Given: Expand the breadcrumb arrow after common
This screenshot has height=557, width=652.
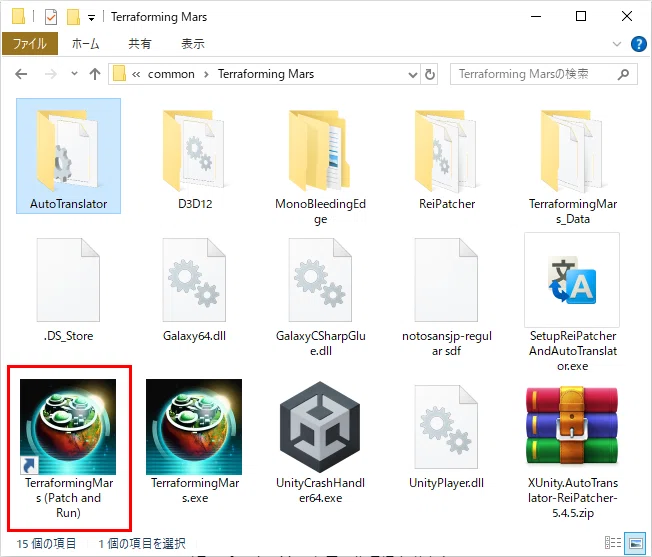Looking at the screenshot, I should pyautogui.click(x=206, y=74).
